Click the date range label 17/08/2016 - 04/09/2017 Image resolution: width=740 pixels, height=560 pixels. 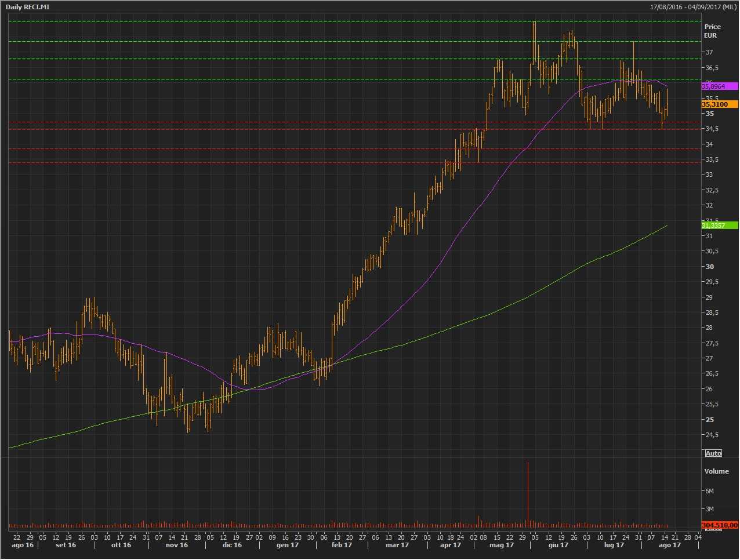click(693, 7)
